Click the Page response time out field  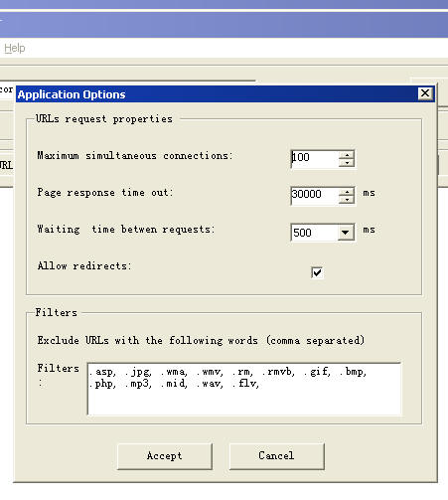pyautogui.click(x=315, y=195)
